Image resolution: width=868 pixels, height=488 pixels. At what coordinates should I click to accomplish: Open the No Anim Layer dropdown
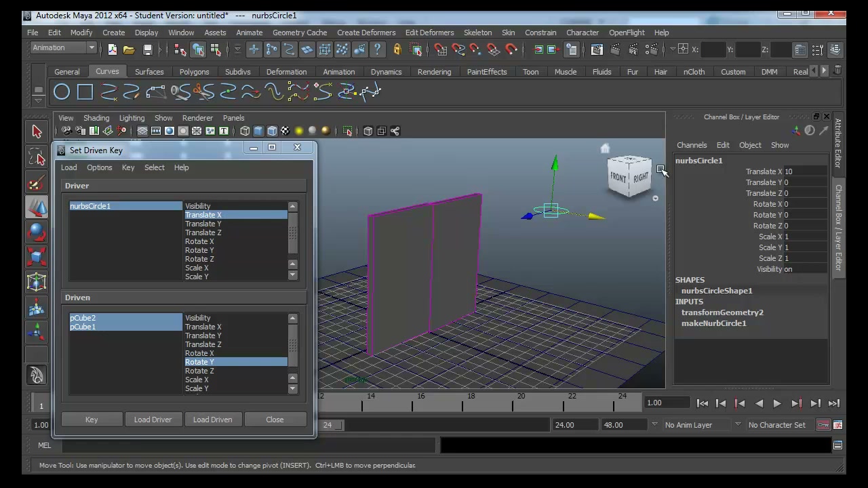[x=698, y=425]
